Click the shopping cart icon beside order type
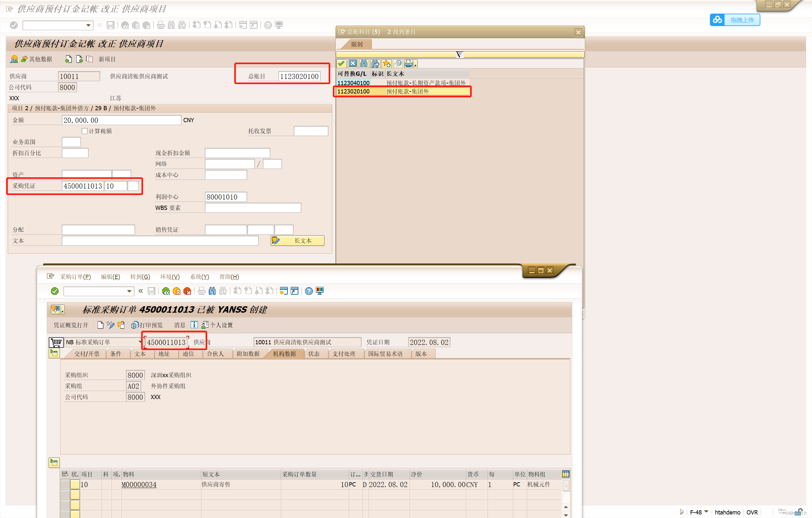Viewport: 812px width, 518px height. [x=56, y=342]
